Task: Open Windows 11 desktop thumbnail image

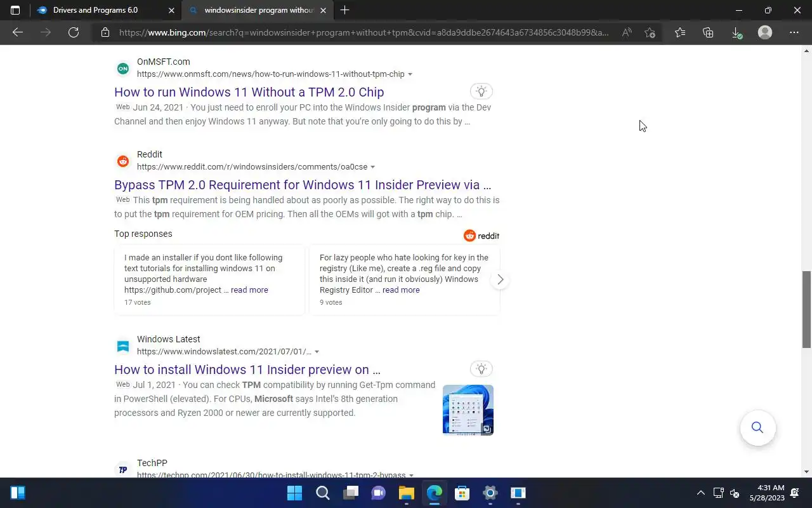Action: [468, 410]
